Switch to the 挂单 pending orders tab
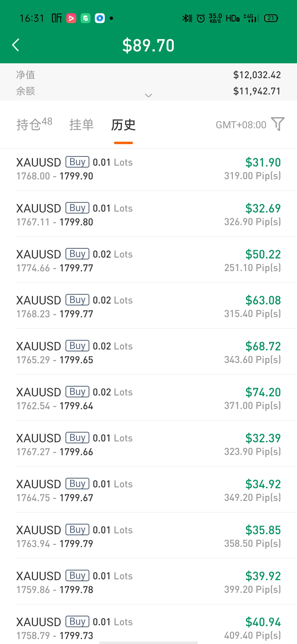 (81, 125)
